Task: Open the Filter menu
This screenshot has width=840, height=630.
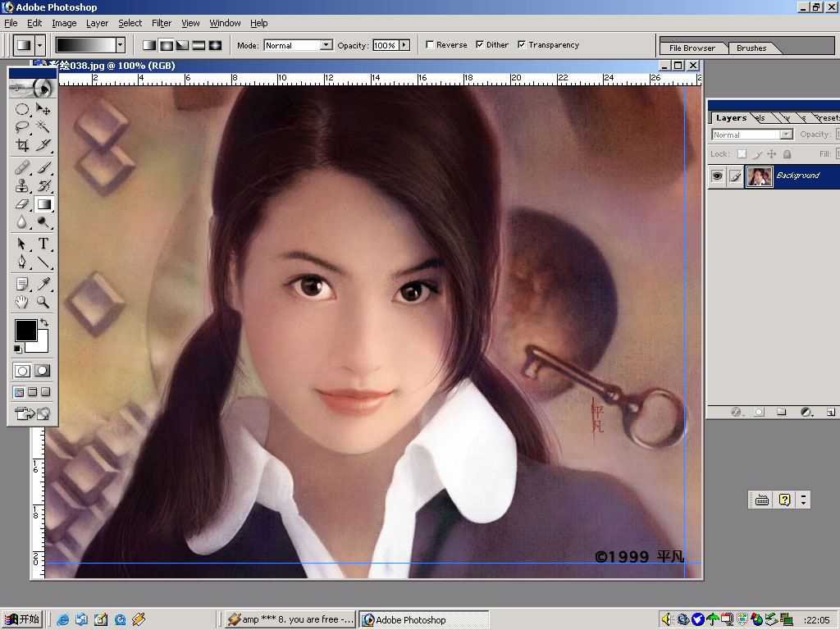Action: click(162, 23)
